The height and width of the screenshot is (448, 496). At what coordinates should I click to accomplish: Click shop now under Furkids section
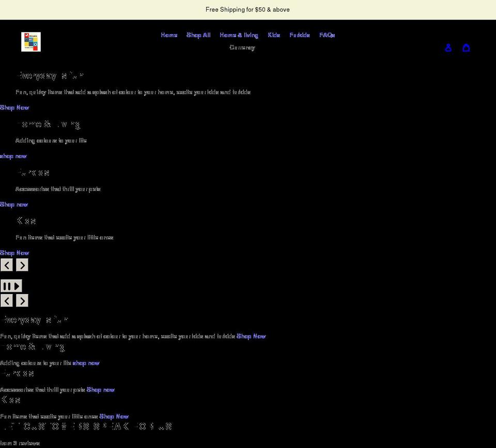14,204
